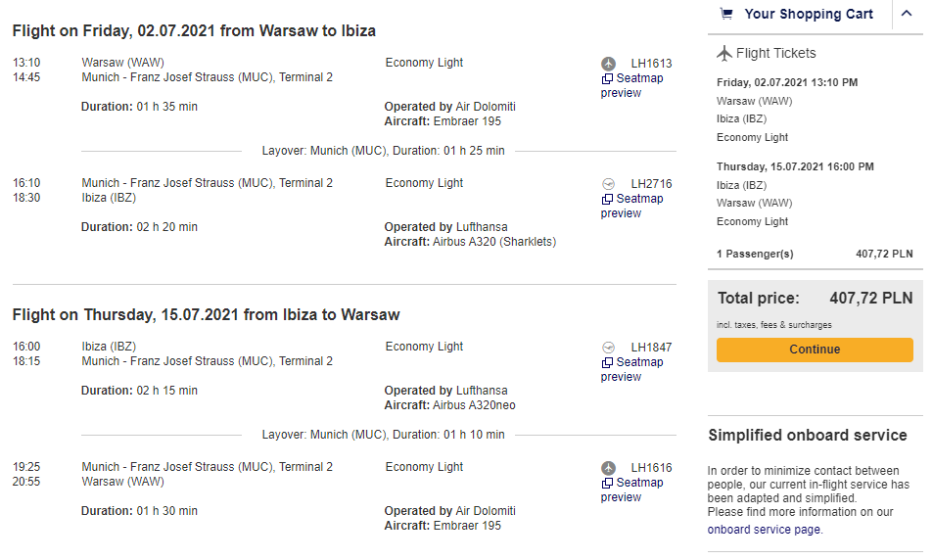Click the Total price 407,72 PLN amount
Viewport: 933px width, 560px height.
pos(871,299)
